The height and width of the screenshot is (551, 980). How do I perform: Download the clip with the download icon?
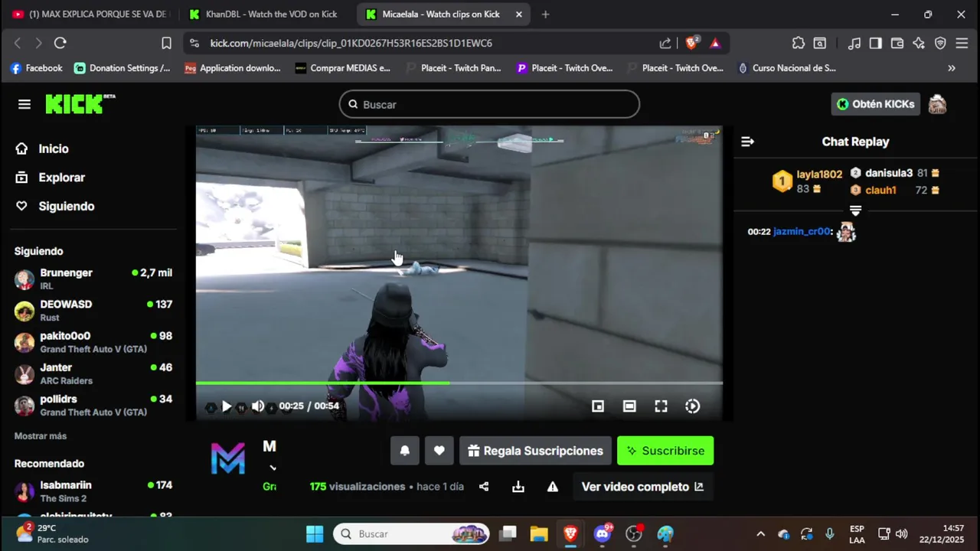518,487
